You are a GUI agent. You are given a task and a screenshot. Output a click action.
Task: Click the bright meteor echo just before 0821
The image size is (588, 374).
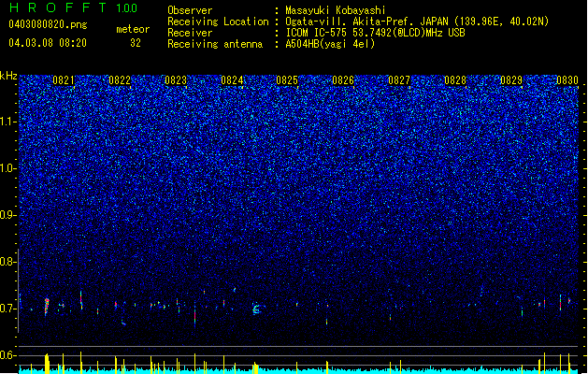coord(47,306)
